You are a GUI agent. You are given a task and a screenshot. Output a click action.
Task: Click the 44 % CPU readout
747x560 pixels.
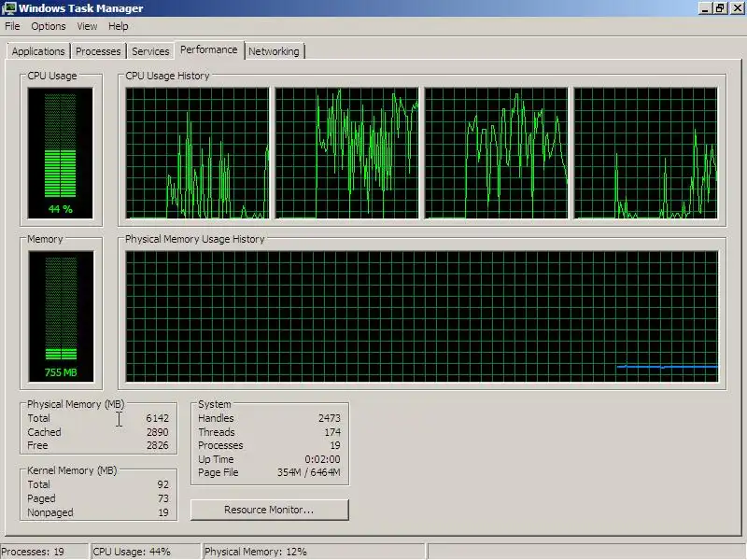click(61, 209)
